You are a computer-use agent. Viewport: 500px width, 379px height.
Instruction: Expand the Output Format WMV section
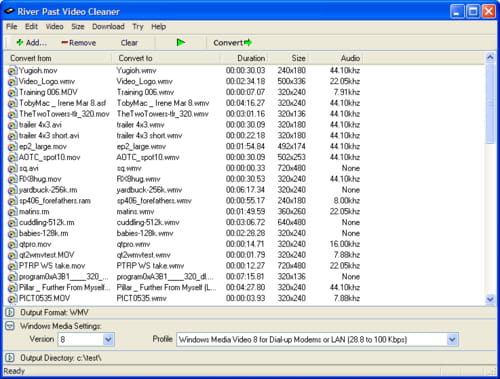click(10, 312)
